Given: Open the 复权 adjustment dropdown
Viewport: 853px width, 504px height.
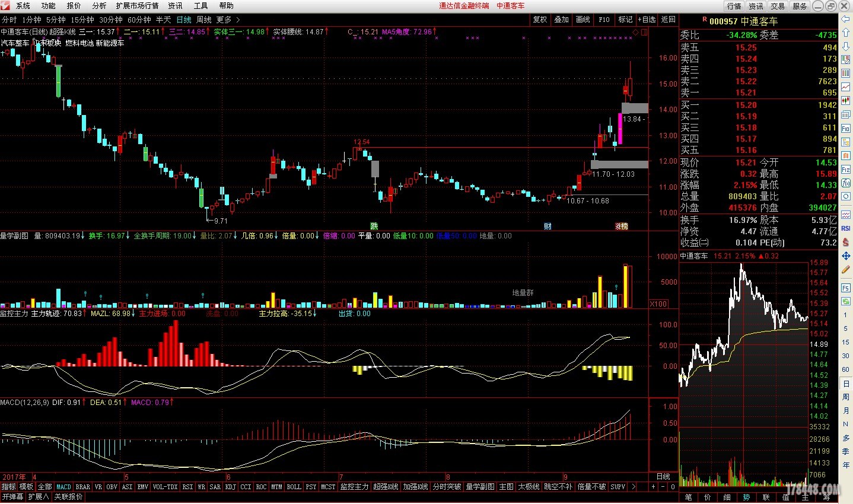Looking at the screenshot, I should coord(540,20).
